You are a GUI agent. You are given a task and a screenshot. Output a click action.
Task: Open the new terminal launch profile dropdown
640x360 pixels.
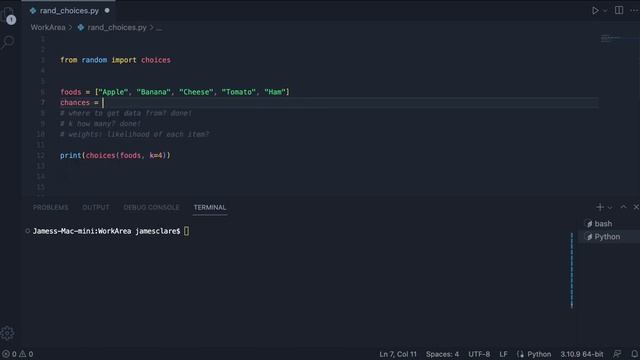coord(610,208)
